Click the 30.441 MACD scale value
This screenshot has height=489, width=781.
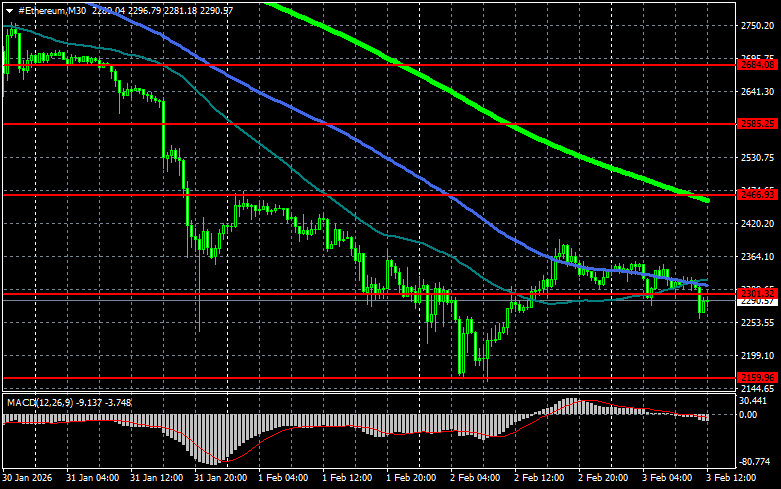[x=753, y=401]
